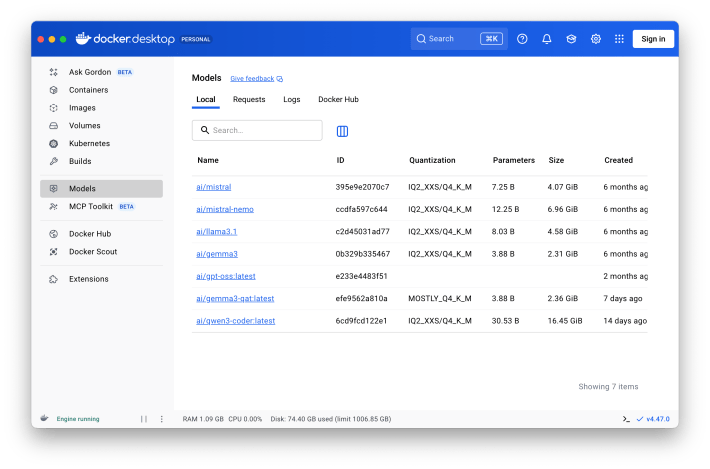Open the ai/gemma3 model

click(x=217, y=254)
